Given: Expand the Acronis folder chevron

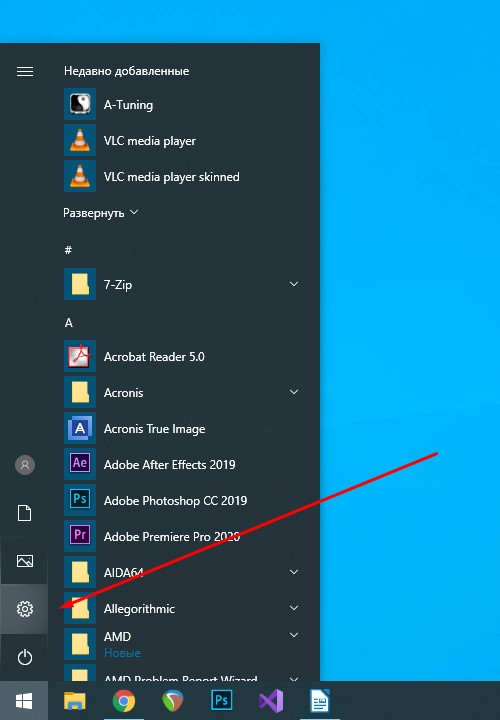Looking at the screenshot, I should point(294,392).
